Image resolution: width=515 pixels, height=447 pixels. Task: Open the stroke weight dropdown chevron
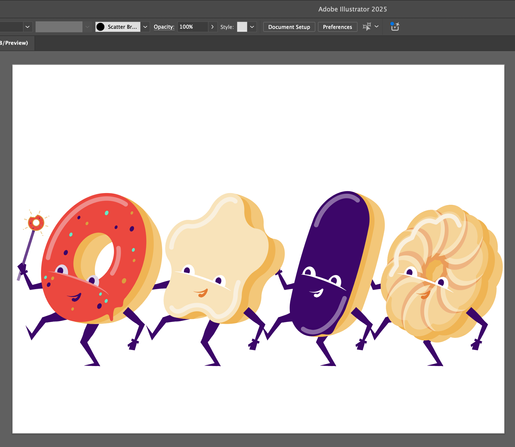(28, 27)
